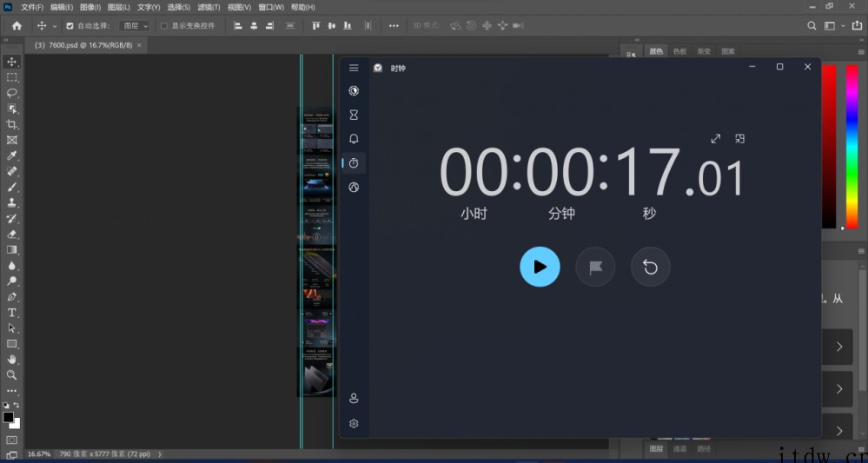
Task: Open the 滤镜(T) menu
Action: point(209,7)
